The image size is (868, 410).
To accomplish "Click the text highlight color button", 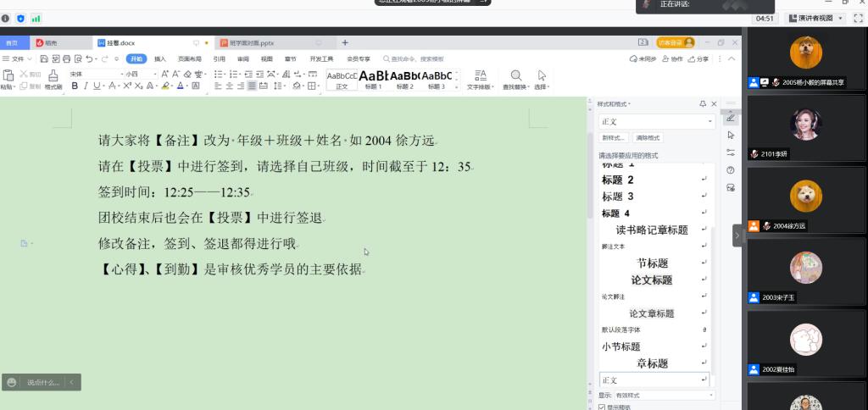I will click(x=164, y=86).
